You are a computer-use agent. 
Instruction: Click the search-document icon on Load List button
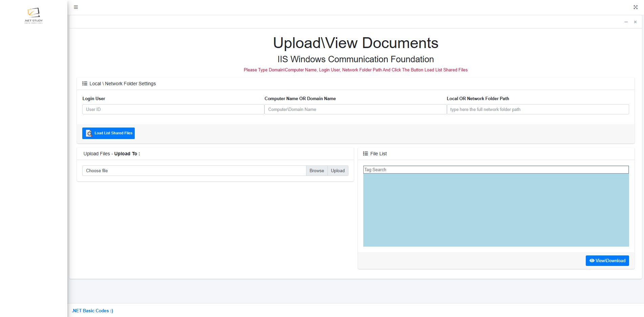pyautogui.click(x=89, y=133)
